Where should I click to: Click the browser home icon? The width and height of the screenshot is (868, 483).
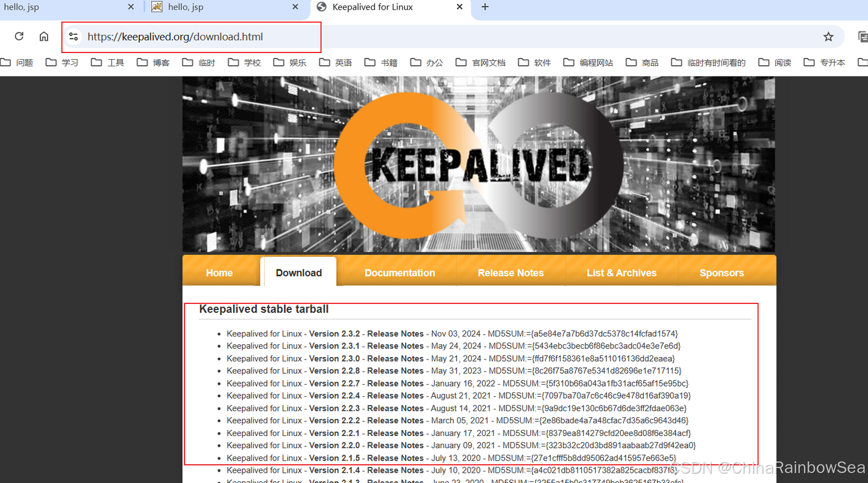tap(43, 36)
